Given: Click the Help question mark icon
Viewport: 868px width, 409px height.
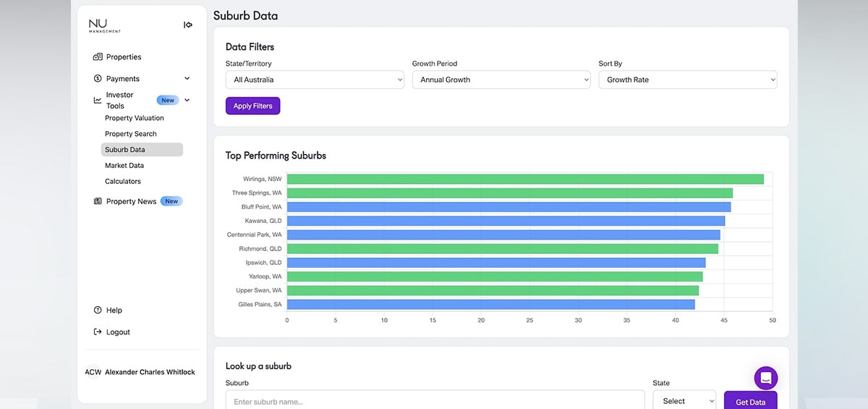Looking at the screenshot, I should coord(98,310).
